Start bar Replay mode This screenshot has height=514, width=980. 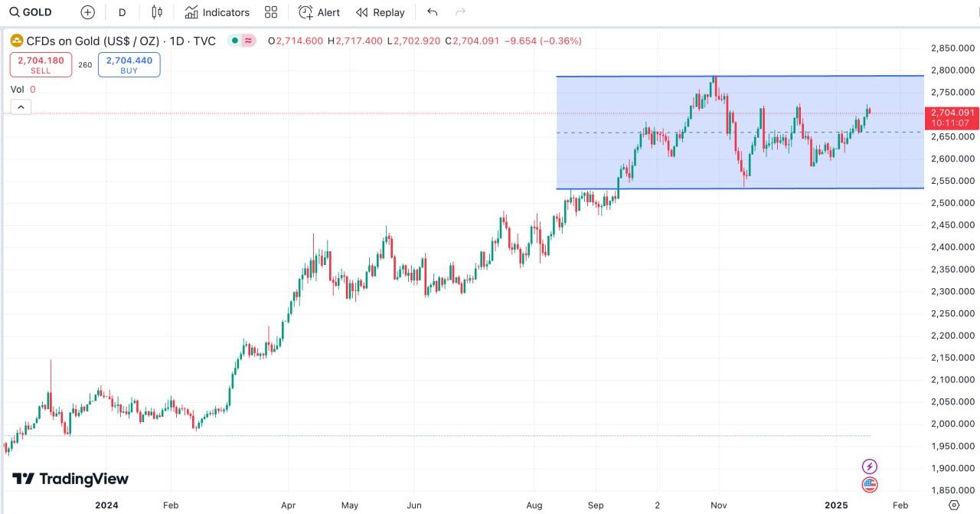point(381,12)
